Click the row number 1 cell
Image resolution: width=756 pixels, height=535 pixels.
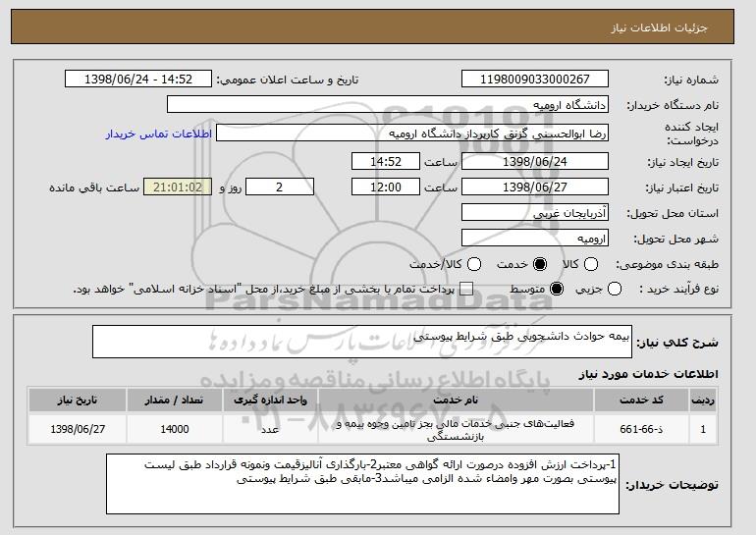point(703,429)
